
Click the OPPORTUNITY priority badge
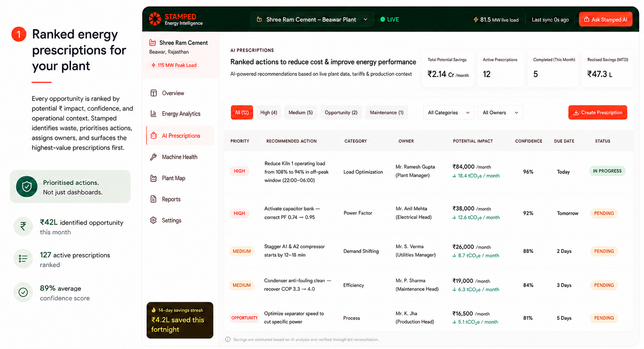pyautogui.click(x=245, y=318)
